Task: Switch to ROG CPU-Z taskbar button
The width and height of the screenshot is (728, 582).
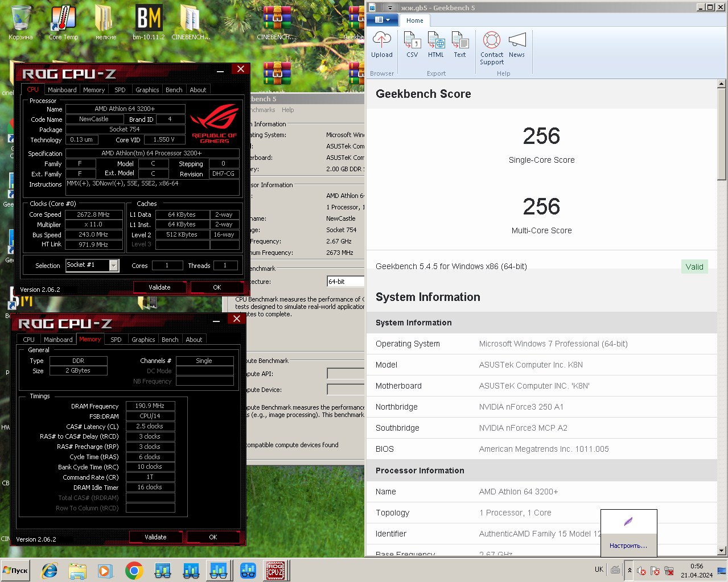Action: pyautogui.click(x=275, y=570)
